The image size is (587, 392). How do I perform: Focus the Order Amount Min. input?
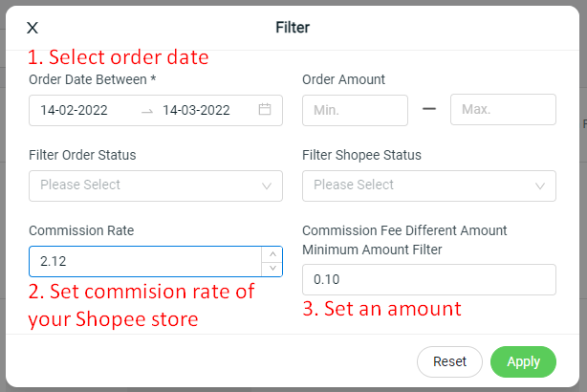[355, 110]
